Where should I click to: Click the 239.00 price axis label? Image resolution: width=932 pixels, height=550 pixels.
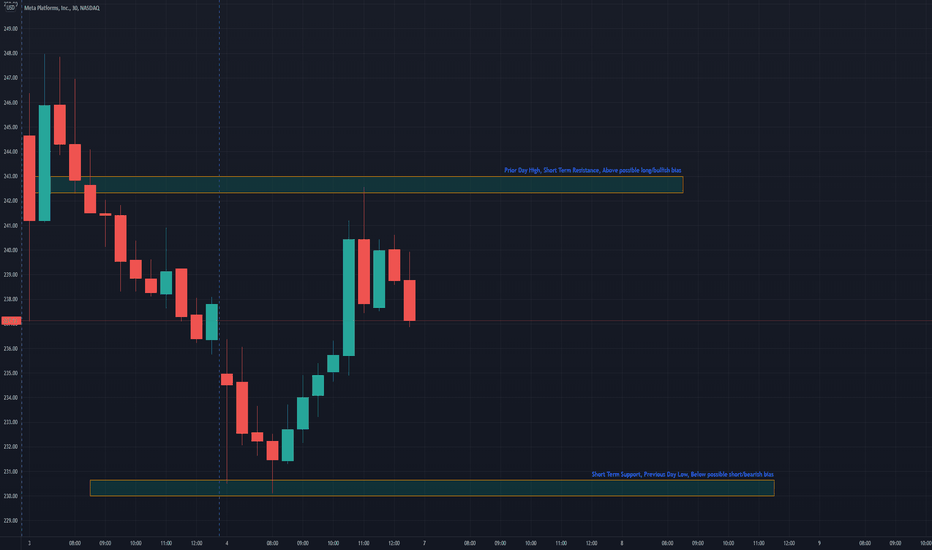pos(11,275)
